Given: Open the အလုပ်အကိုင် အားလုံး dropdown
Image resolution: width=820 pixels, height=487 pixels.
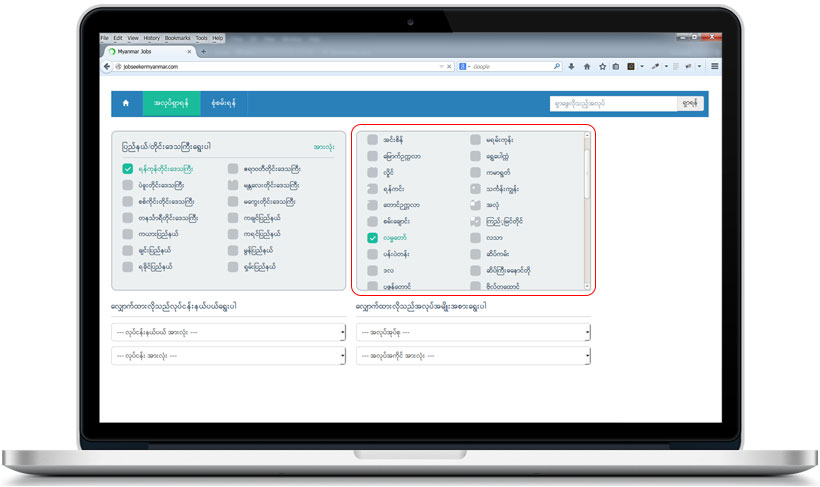Looking at the screenshot, I should click(473, 356).
